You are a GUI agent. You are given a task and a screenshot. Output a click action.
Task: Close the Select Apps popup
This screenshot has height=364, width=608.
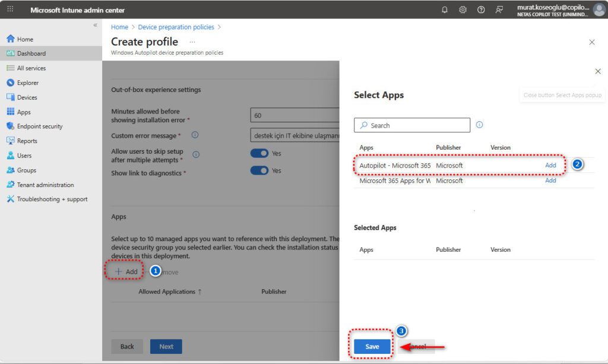click(x=597, y=71)
